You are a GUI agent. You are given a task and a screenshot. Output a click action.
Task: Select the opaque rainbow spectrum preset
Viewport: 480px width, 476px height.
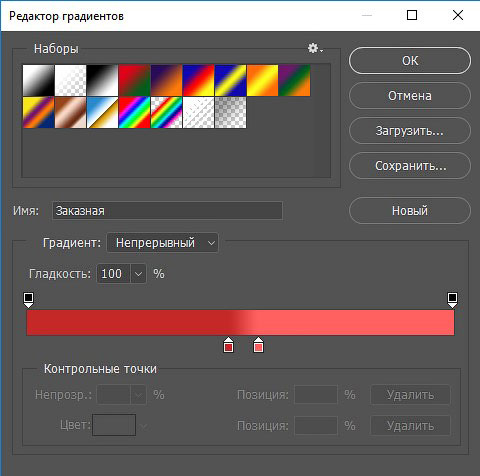[x=134, y=112]
